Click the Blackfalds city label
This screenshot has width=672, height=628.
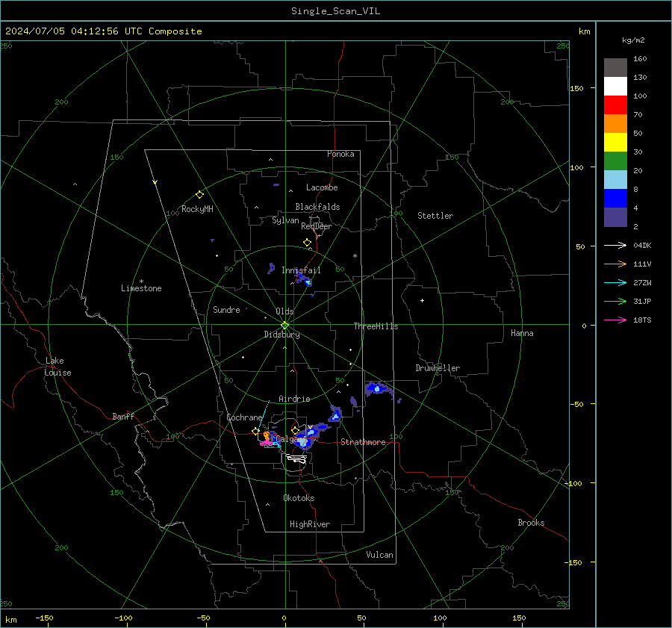317,207
